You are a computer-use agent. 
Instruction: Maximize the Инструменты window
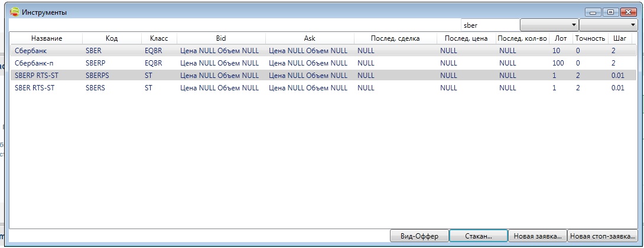coord(610,12)
